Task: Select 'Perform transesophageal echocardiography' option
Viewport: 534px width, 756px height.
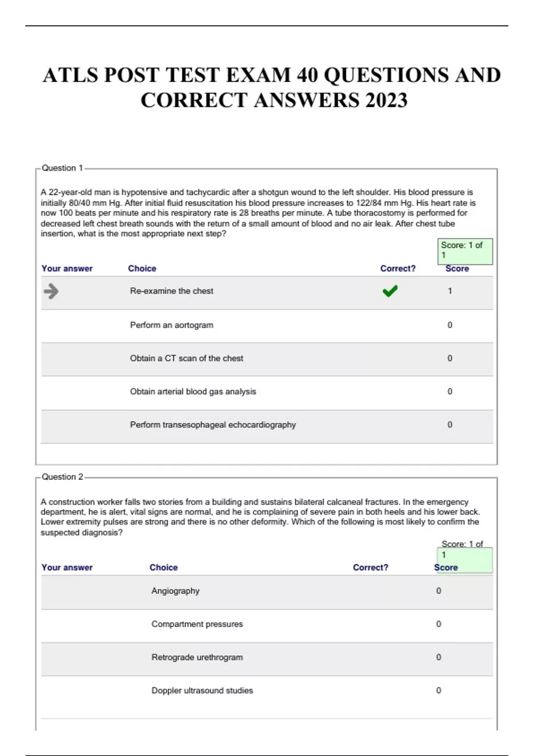Action: (213, 425)
